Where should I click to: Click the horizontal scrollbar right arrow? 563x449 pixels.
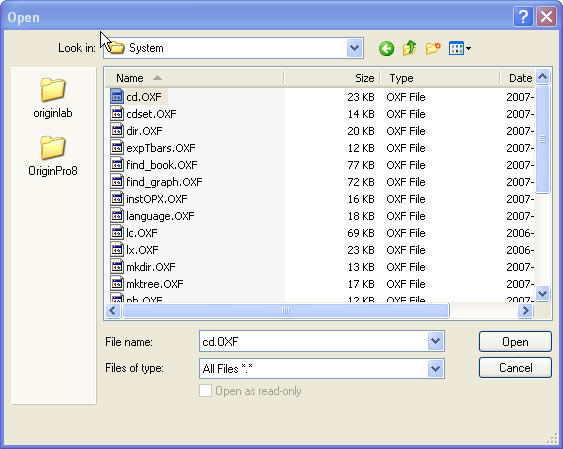point(526,310)
